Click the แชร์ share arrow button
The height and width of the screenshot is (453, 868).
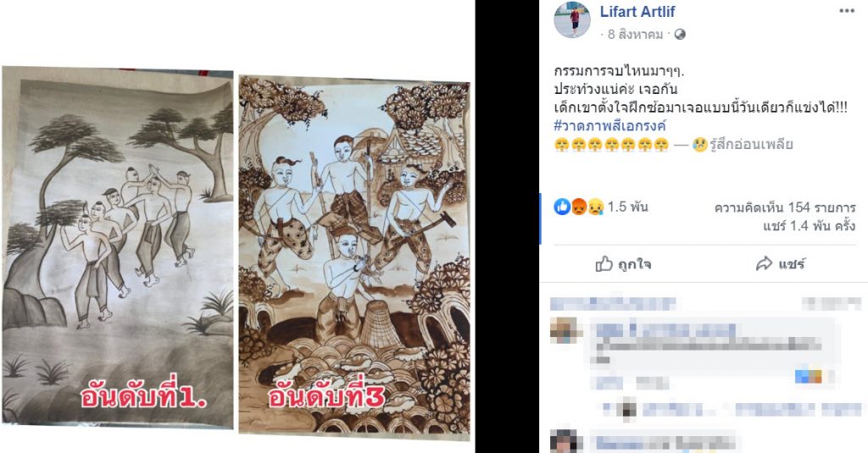point(781,264)
